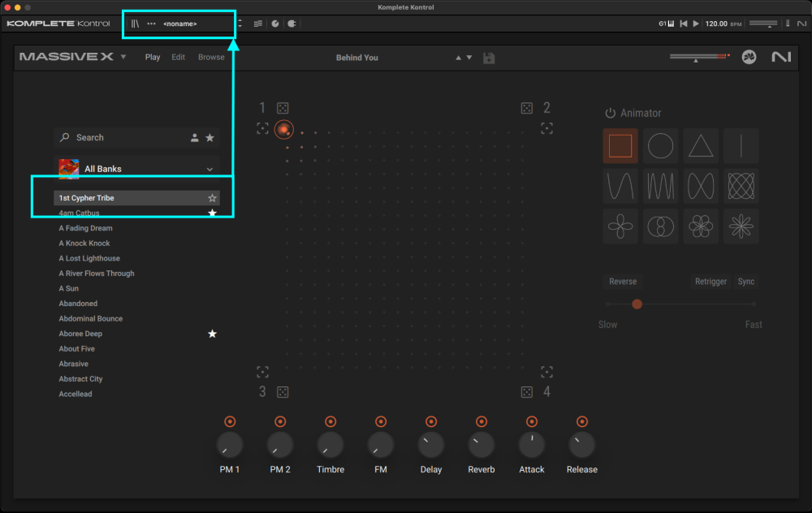Select the multi-petal rosette Animator shape
This screenshot has height=513, width=812.
[701, 226]
